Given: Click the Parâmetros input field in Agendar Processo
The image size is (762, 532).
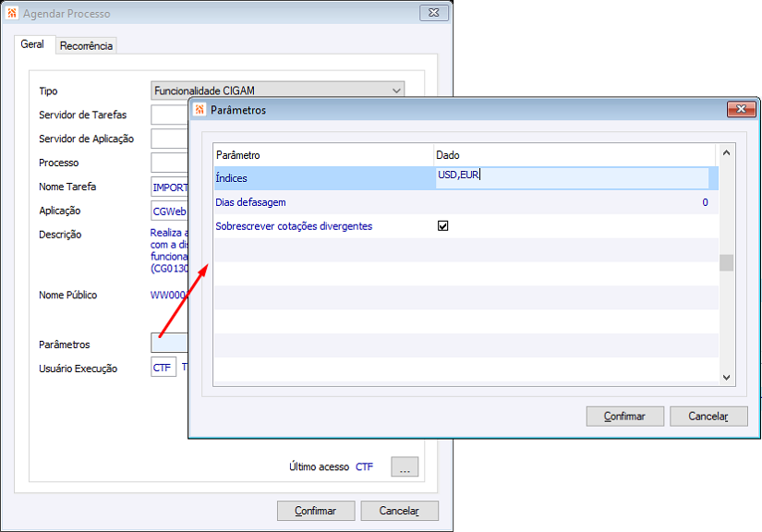Looking at the screenshot, I should (170, 343).
